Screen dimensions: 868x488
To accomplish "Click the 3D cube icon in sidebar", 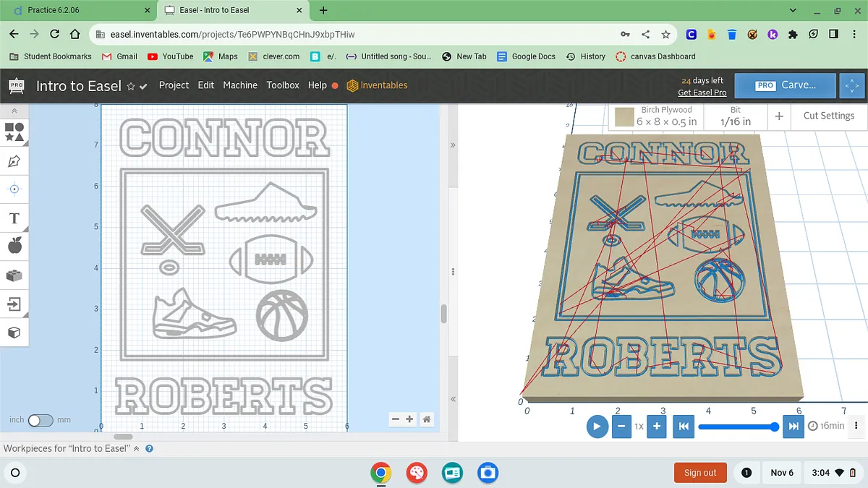I will click(14, 333).
